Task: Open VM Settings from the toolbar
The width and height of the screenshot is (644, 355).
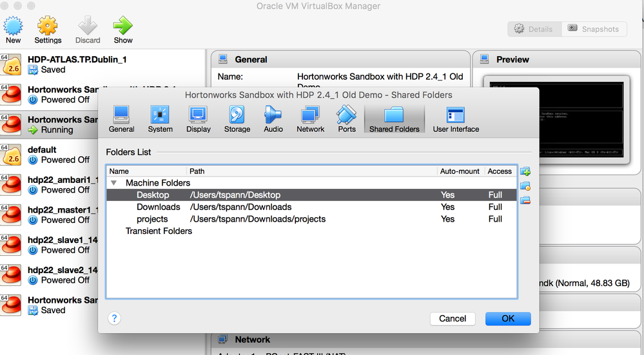Action: [48, 30]
